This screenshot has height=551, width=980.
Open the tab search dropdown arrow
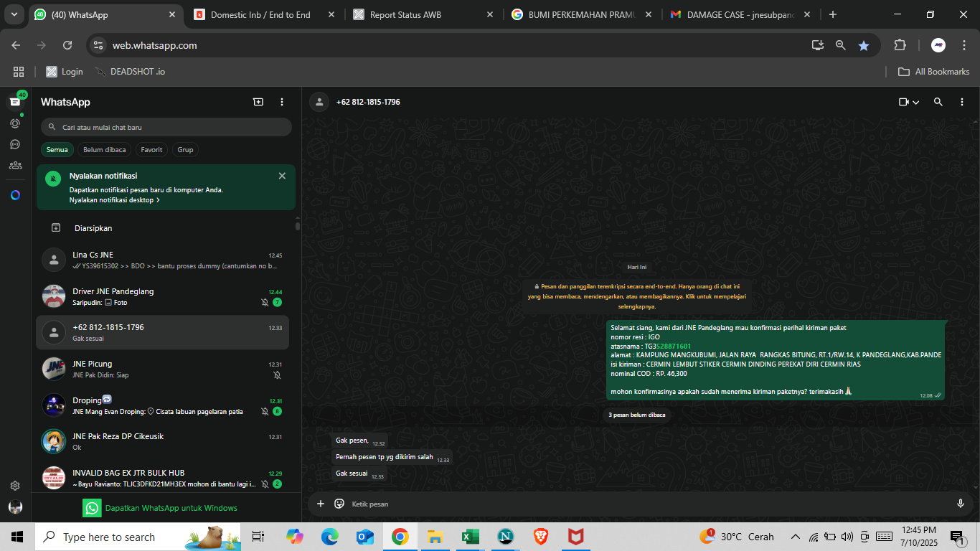click(x=14, y=14)
